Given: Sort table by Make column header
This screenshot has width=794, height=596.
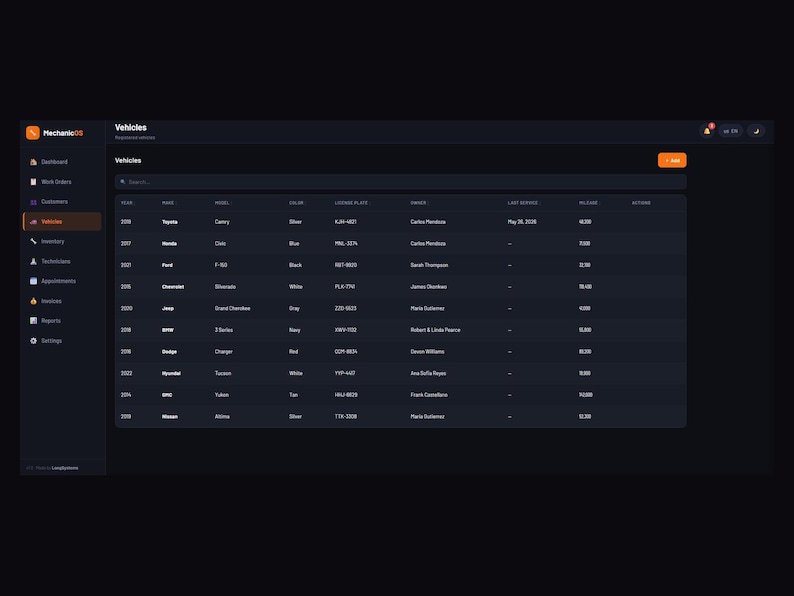Looking at the screenshot, I should click(168, 203).
